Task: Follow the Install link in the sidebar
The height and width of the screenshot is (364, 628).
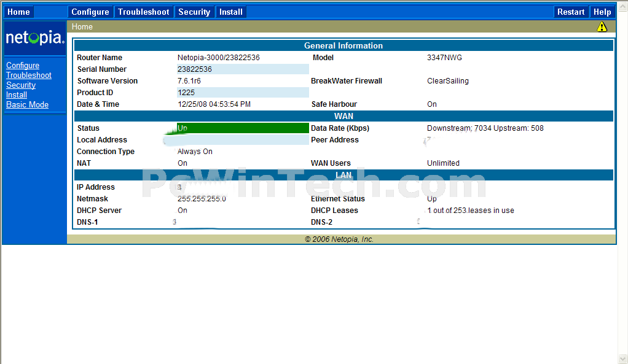Action: [17, 95]
